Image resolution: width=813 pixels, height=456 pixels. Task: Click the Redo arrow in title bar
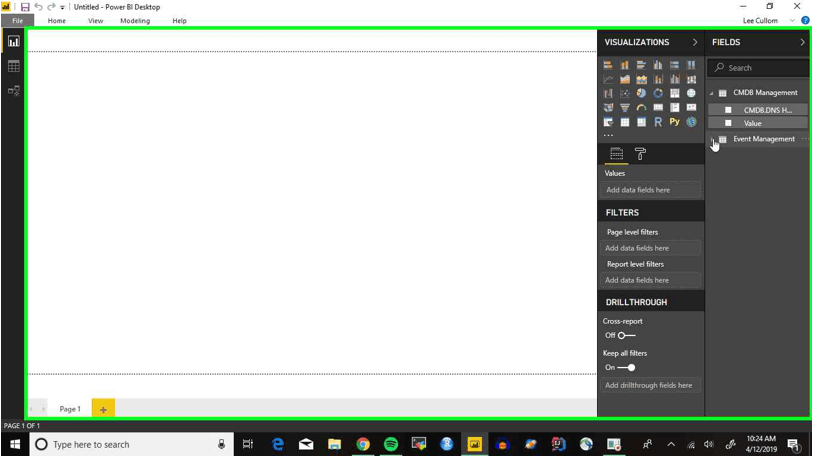click(x=51, y=7)
